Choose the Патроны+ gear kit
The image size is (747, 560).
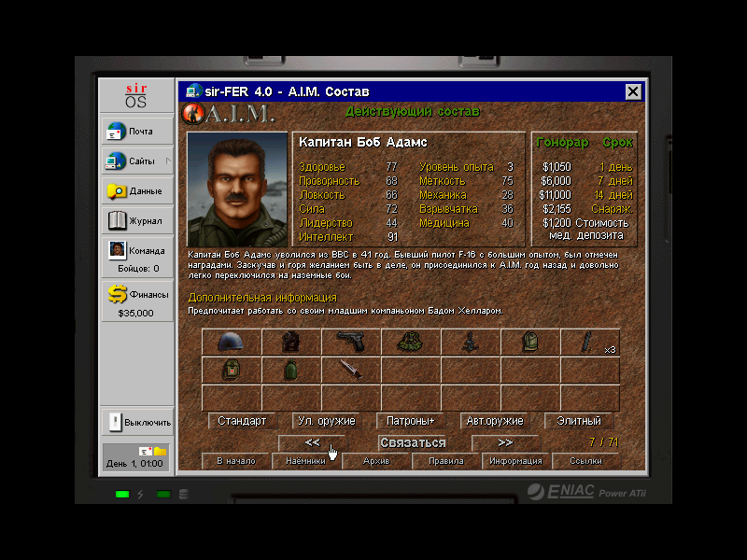410,421
